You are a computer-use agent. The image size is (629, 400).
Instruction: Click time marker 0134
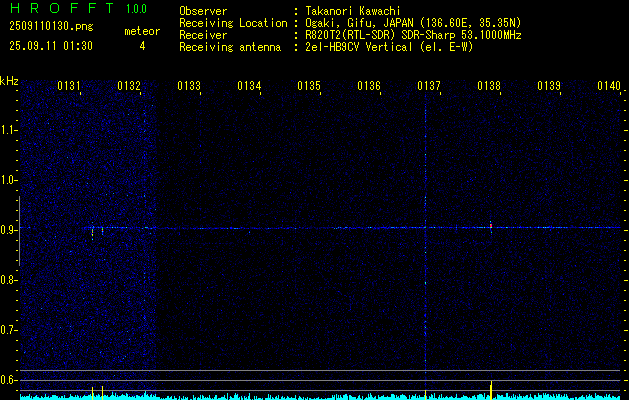coord(249,86)
